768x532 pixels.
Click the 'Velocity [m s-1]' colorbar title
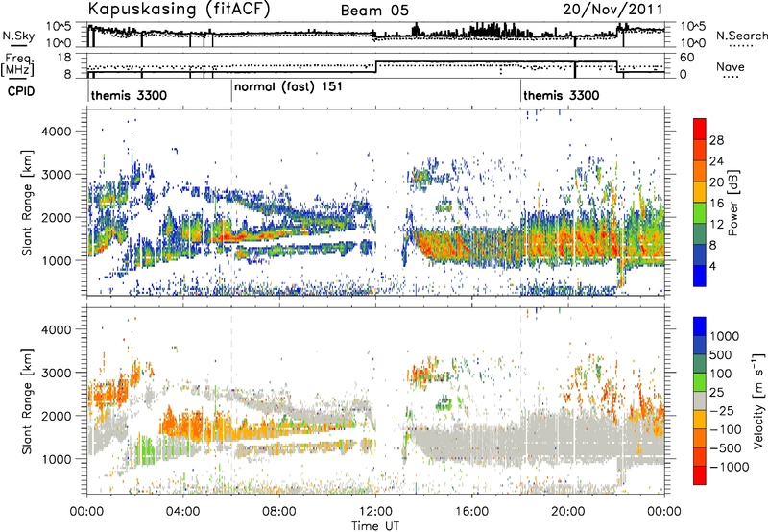758,400
